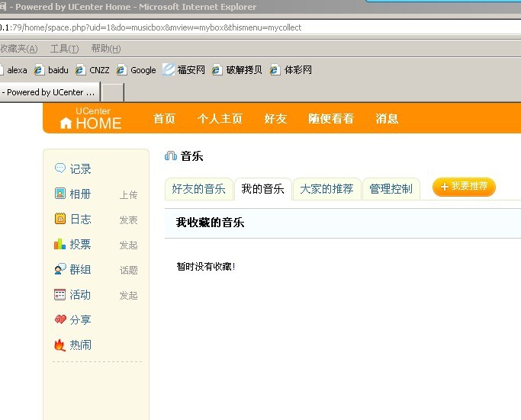Open the 工具(T) menu
The image size is (521, 420).
(x=65, y=49)
